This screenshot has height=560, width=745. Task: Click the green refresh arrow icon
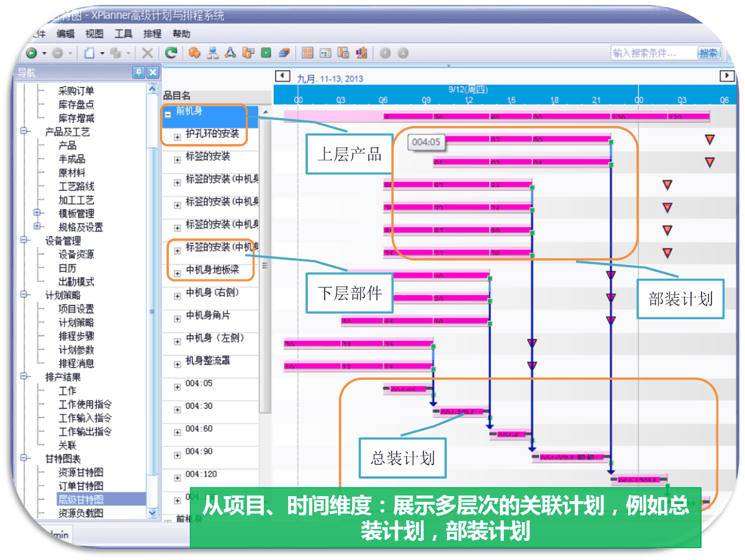[x=171, y=53]
